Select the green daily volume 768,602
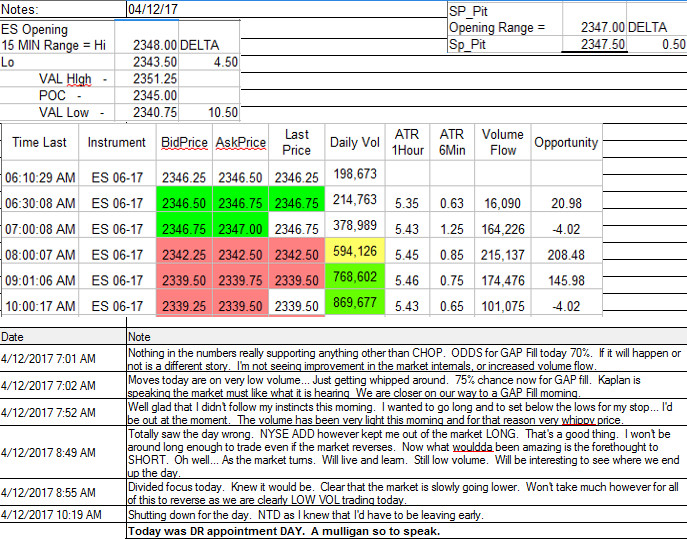This screenshot has width=687, height=539. click(355, 277)
